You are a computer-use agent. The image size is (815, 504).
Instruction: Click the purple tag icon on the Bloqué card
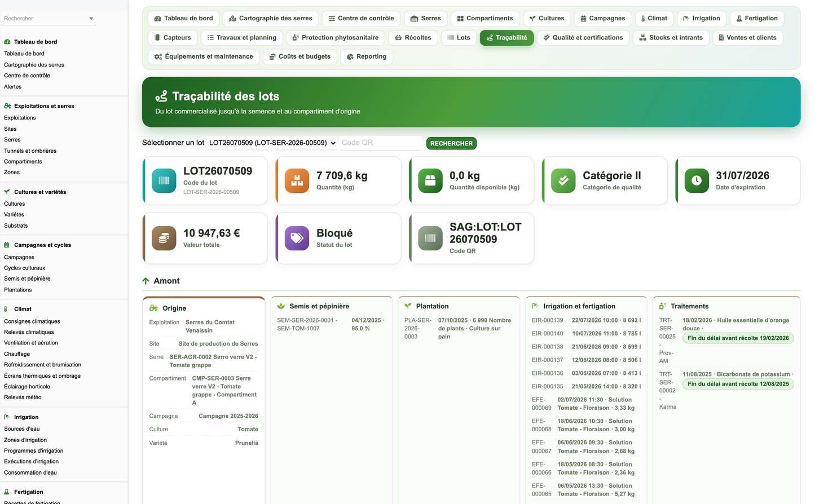click(297, 238)
